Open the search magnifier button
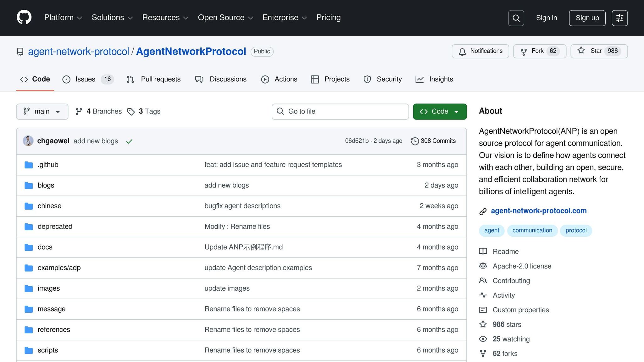This screenshot has height=362, width=644. [x=516, y=18]
